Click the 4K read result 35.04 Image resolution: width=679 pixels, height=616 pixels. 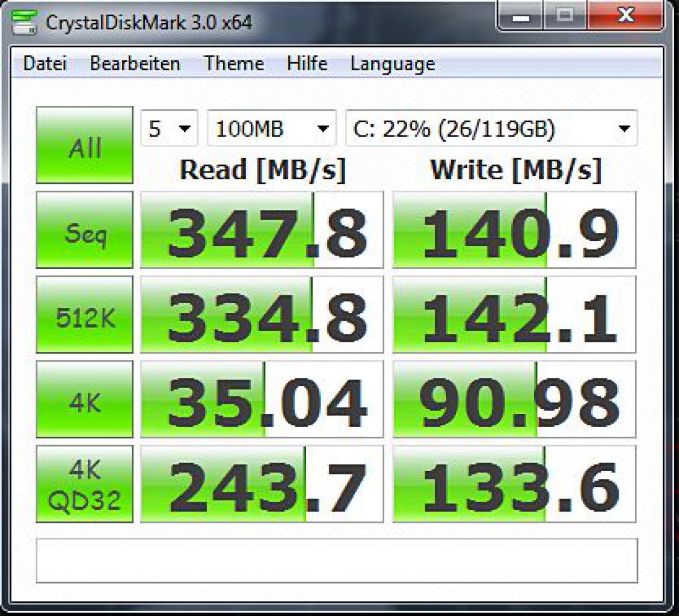262,399
